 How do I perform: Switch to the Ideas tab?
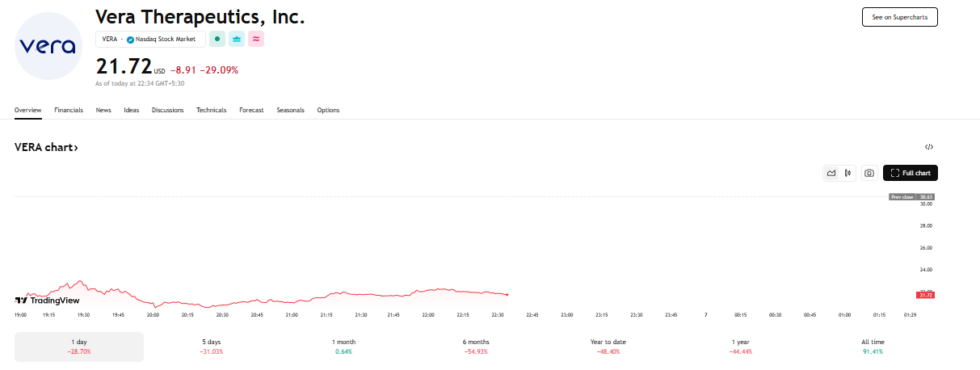coord(132,110)
